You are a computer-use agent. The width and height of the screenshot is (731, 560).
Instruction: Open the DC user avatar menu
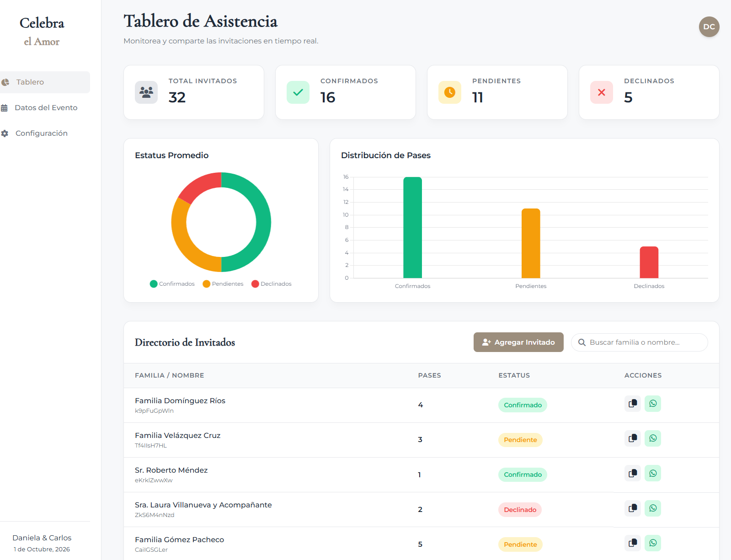709,27
